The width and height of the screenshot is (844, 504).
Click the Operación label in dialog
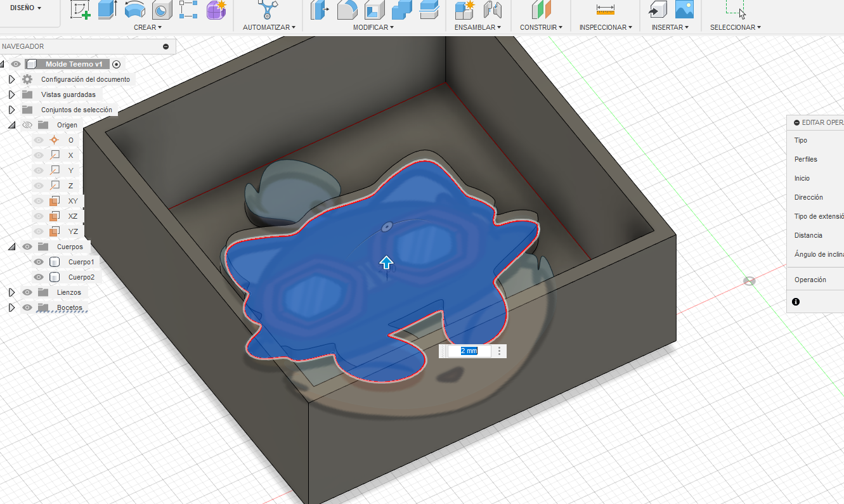(x=810, y=280)
